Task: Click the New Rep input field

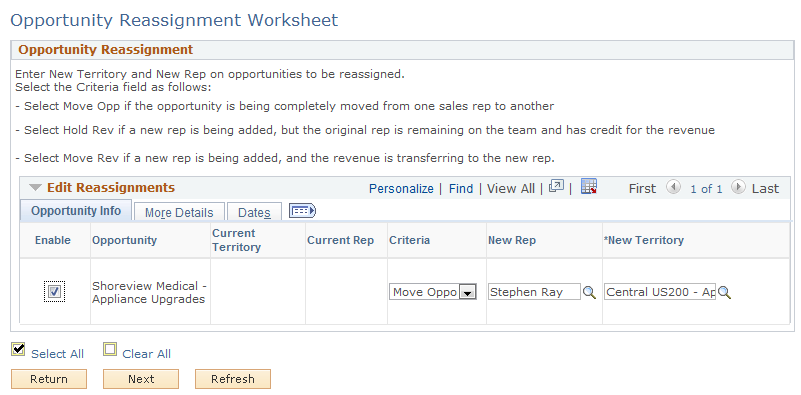Action: click(x=534, y=292)
